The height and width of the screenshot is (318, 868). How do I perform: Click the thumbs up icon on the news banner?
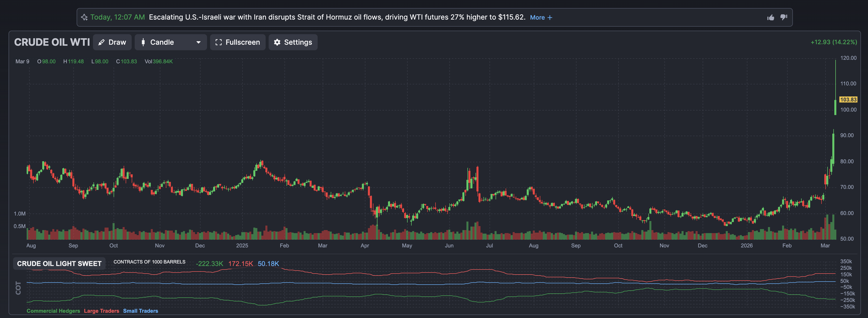pyautogui.click(x=770, y=18)
